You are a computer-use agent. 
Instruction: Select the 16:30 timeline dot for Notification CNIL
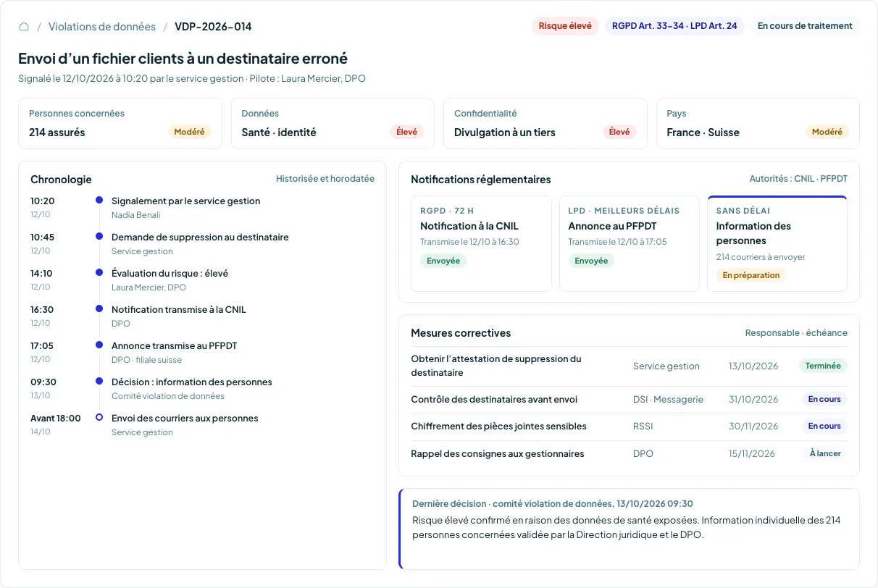pos(99,308)
